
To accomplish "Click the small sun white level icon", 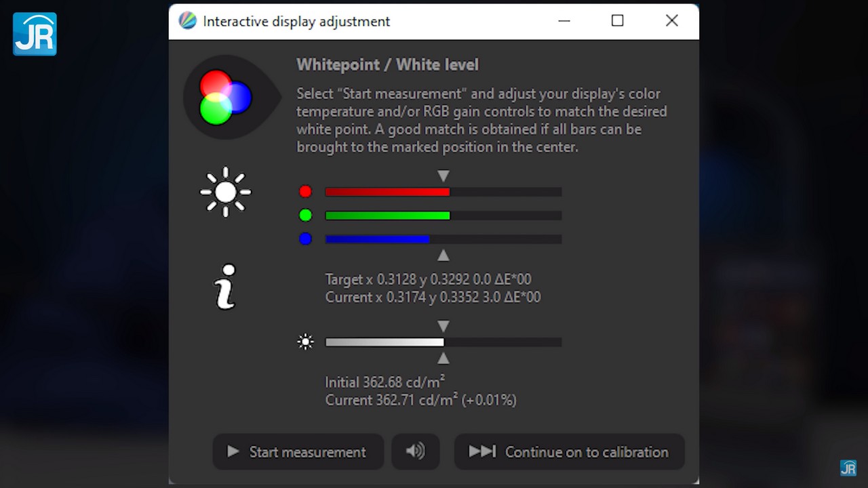I will tap(306, 342).
